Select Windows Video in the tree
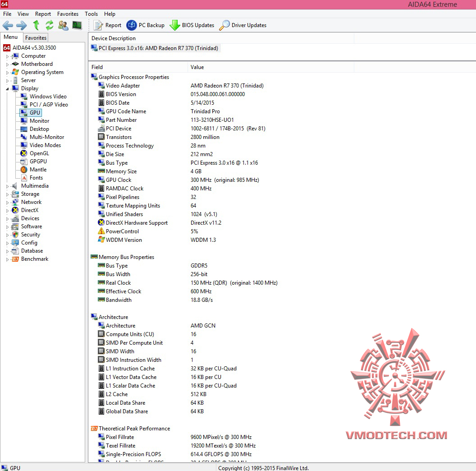476x471 pixels. click(x=48, y=97)
